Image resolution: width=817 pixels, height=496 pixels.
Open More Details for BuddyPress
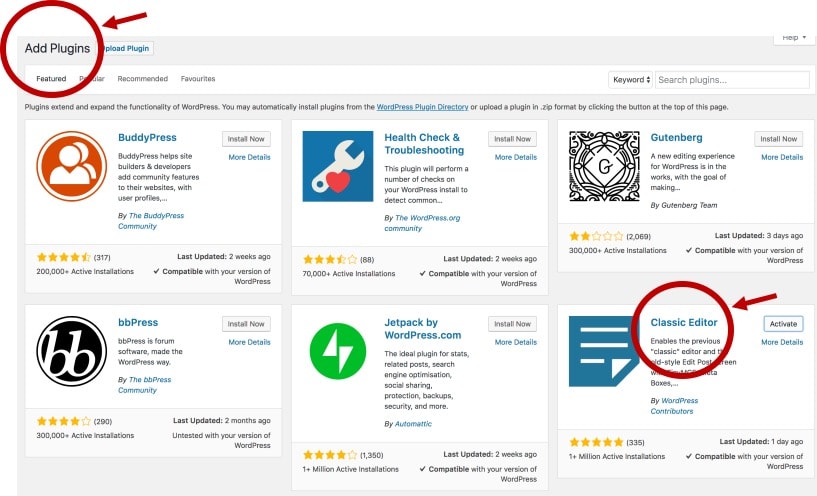[x=250, y=157]
